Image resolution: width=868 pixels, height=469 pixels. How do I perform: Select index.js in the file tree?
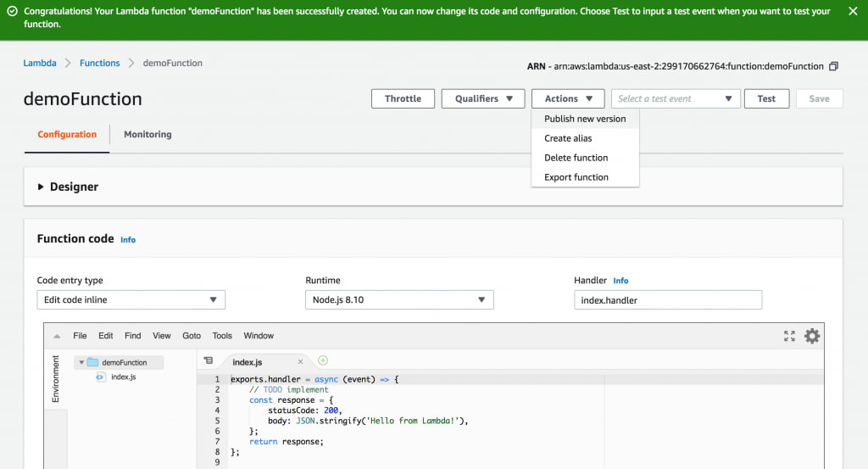(124, 377)
